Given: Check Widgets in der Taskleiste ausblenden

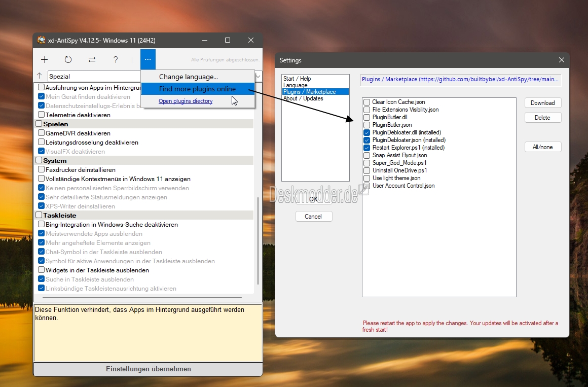Looking at the screenshot, I should point(41,269).
